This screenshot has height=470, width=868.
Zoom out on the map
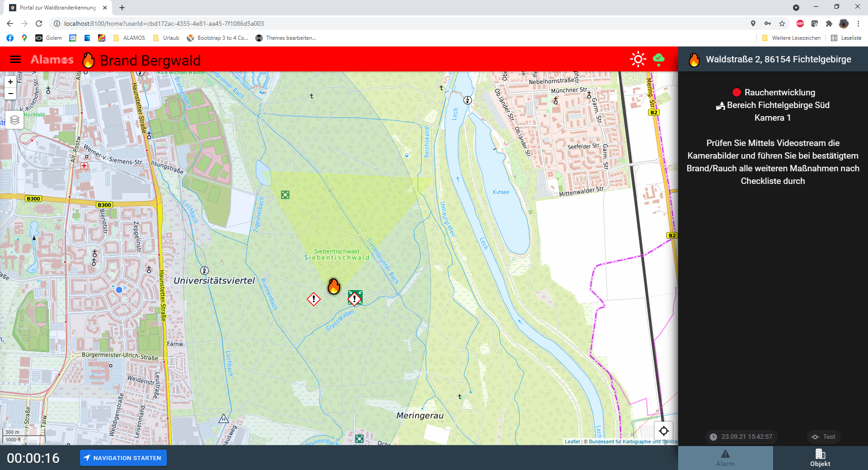(x=10, y=94)
